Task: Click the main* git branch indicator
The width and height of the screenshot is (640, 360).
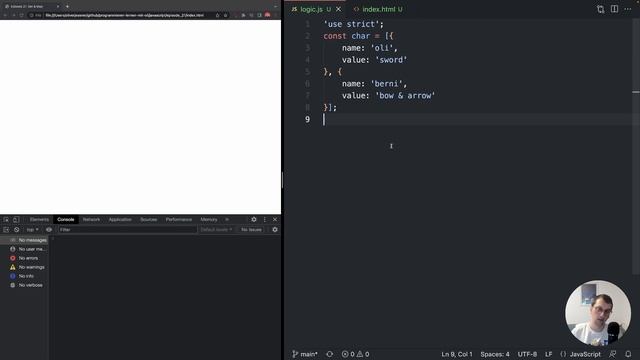Action: pos(304,354)
